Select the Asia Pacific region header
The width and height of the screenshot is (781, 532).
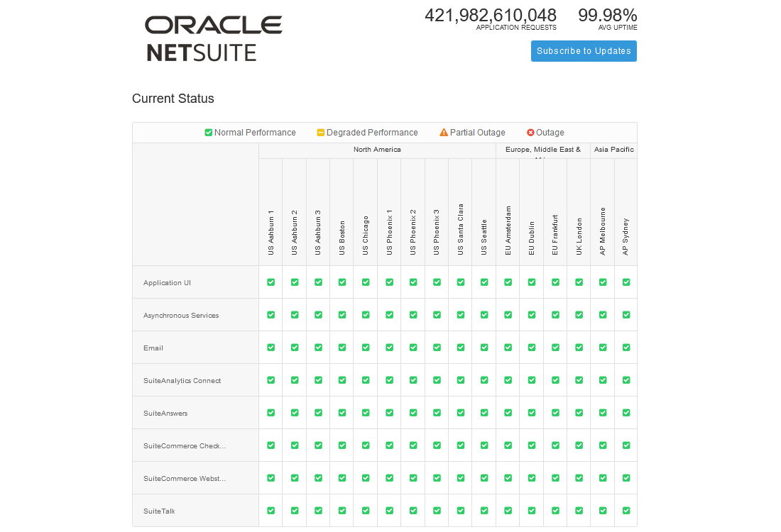[614, 150]
